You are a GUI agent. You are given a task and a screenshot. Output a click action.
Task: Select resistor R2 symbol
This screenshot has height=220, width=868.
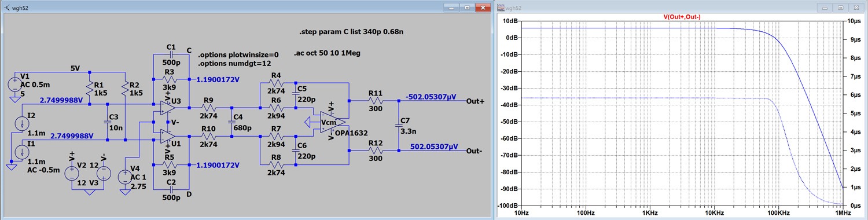pyautogui.click(x=124, y=89)
